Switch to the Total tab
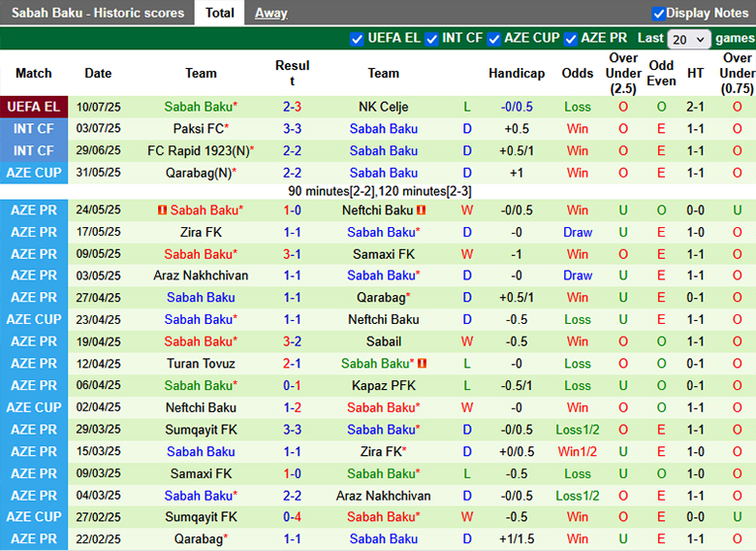The height and width of the screenshot is (551, 756). (x=219, y=13)
